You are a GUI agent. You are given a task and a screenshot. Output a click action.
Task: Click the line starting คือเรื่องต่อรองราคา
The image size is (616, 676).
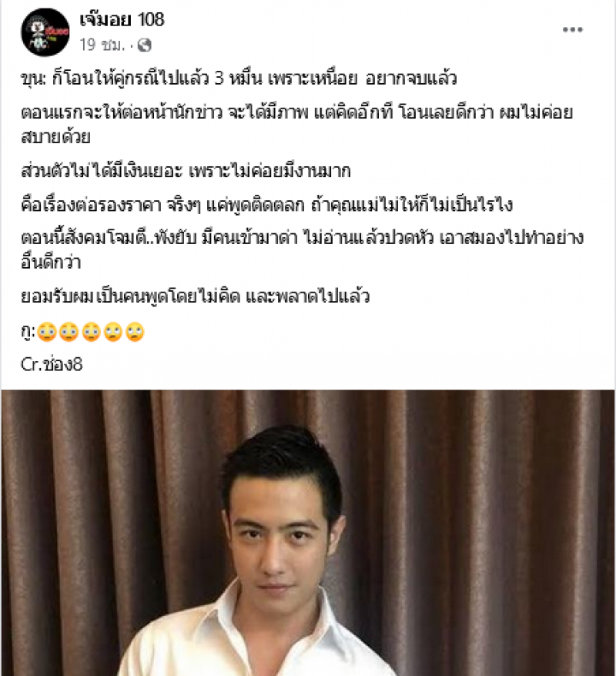coord(266,205)
